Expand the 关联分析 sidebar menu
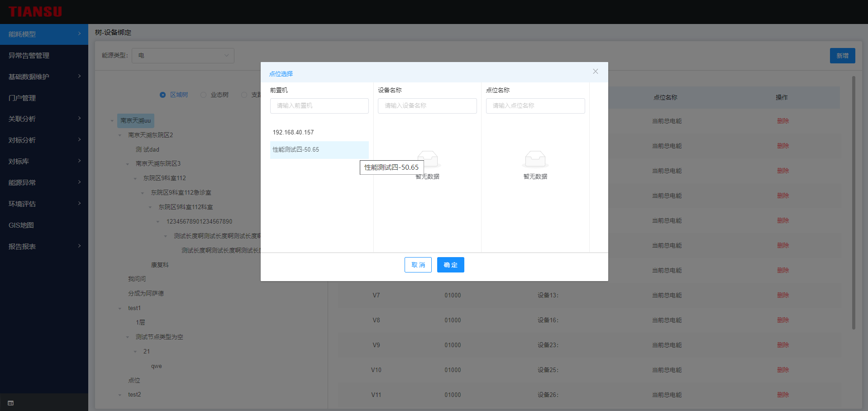 pos(44,119)
